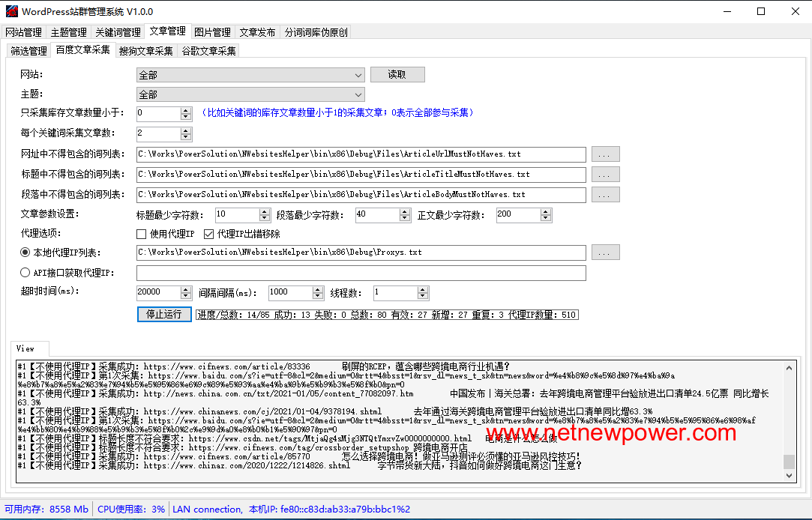This screenshot has height=520, width=812.
Task: Increase 只采集库存文章数量小于 value with up arrow
Action: [x=186, y=110]
